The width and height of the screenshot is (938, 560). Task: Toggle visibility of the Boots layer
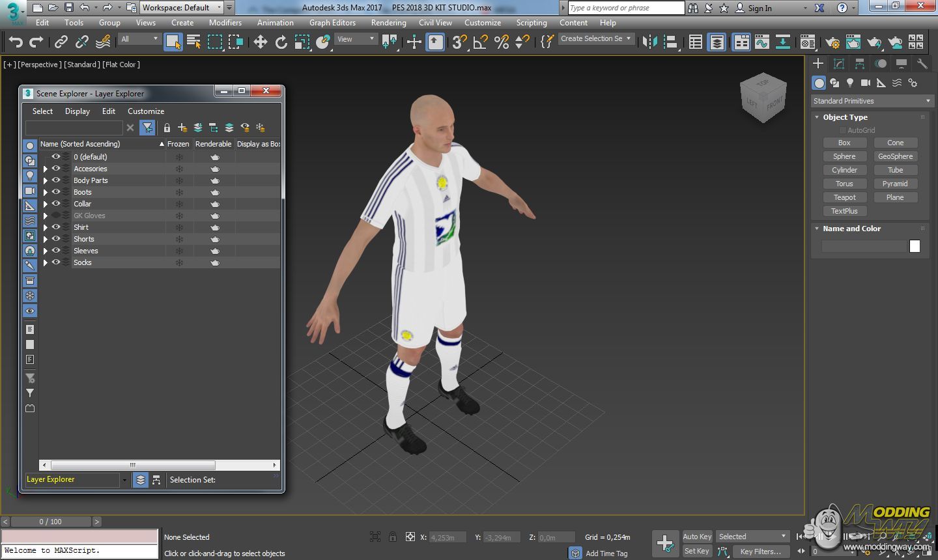point(56,192)
